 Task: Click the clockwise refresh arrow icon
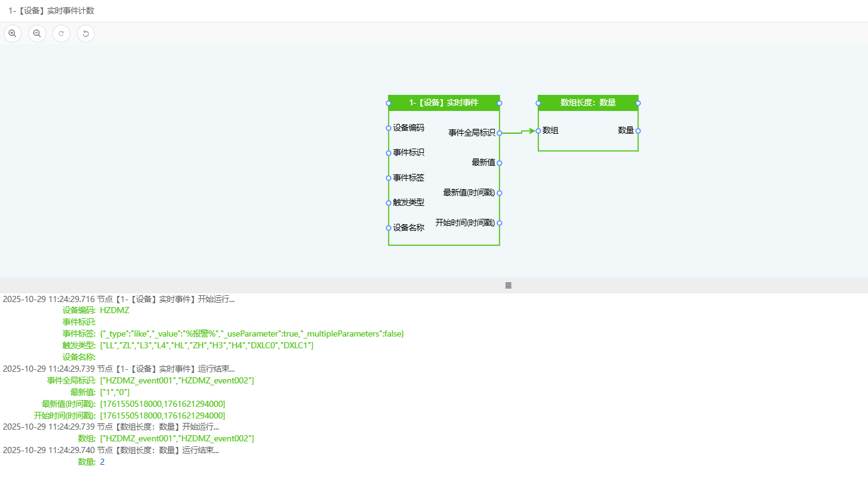(x=61, y=33)
